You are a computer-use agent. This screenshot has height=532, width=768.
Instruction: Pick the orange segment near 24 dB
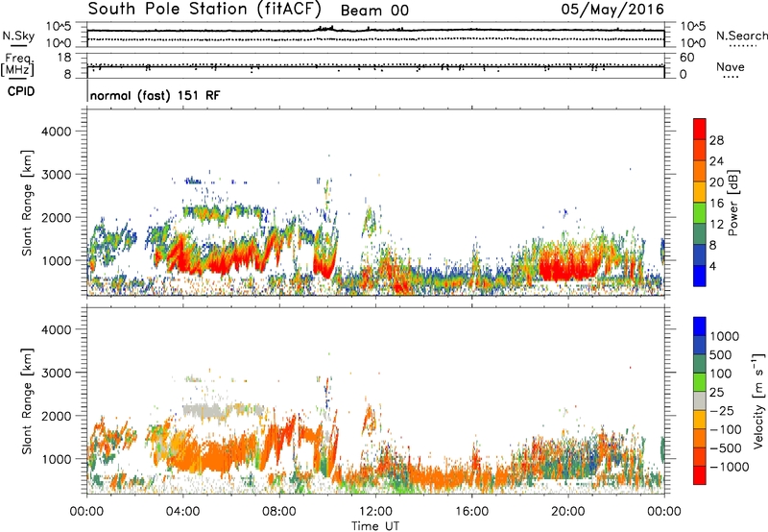700,171
